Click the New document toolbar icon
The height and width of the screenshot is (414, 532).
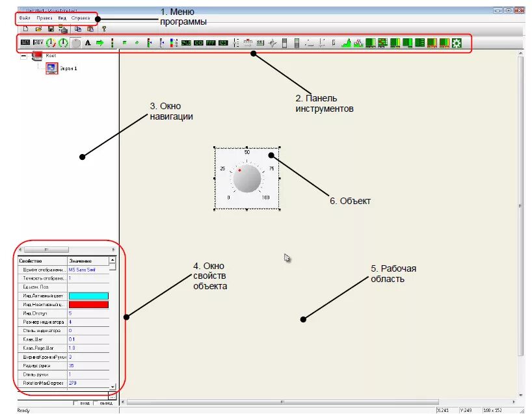(26, 29)
